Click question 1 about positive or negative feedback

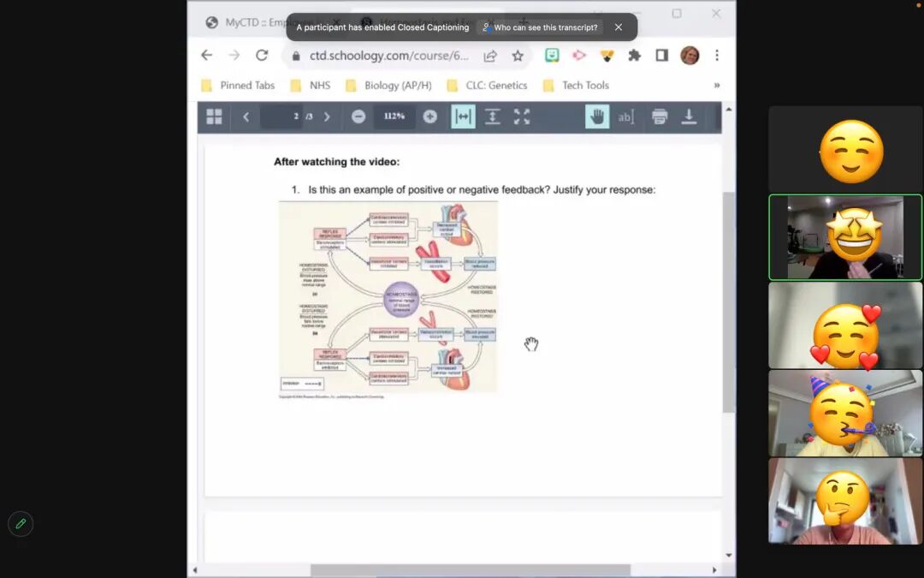click(x=473, y=190)
